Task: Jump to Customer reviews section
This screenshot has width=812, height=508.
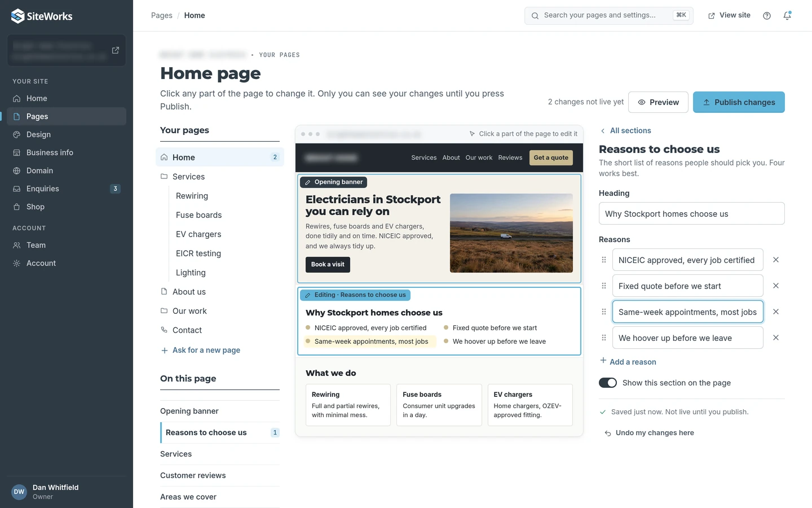Action: click(x=220, y=475)
